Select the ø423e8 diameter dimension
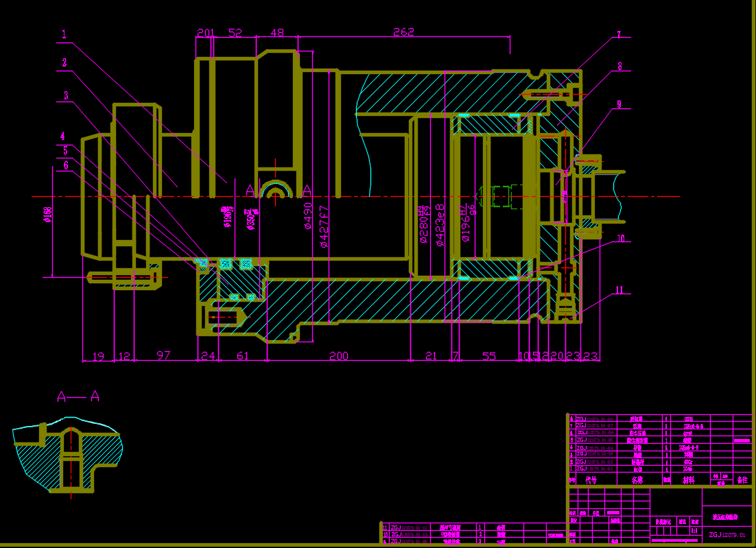This screenshot has height=548, width=756. (440, 225)
